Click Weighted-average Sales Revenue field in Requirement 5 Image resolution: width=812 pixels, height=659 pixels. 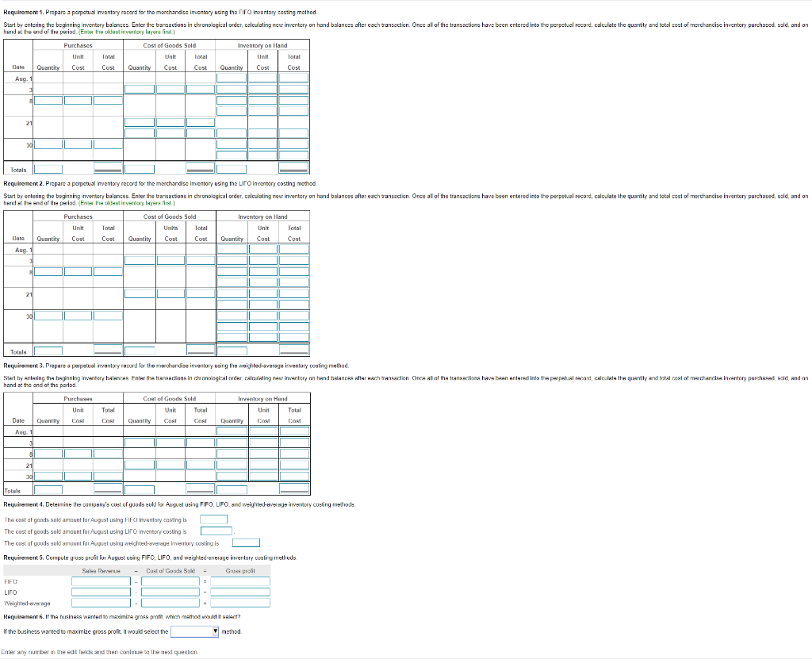101,603
